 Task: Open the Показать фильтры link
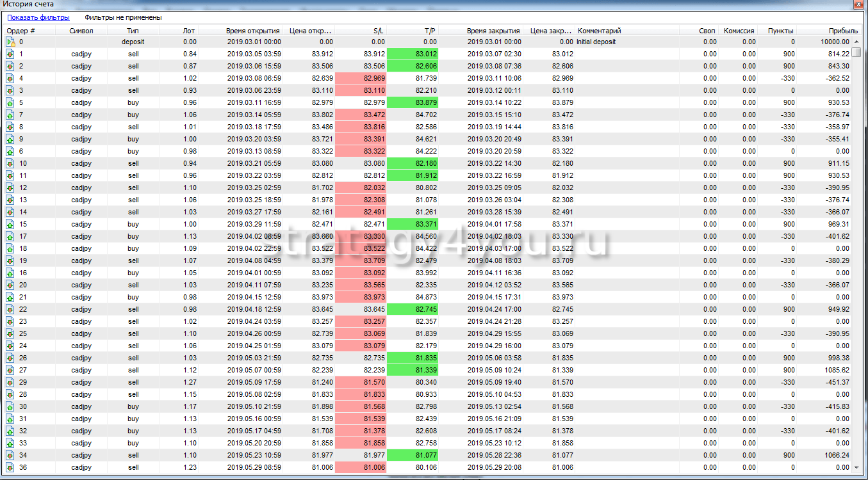click(x=38, y=18)
